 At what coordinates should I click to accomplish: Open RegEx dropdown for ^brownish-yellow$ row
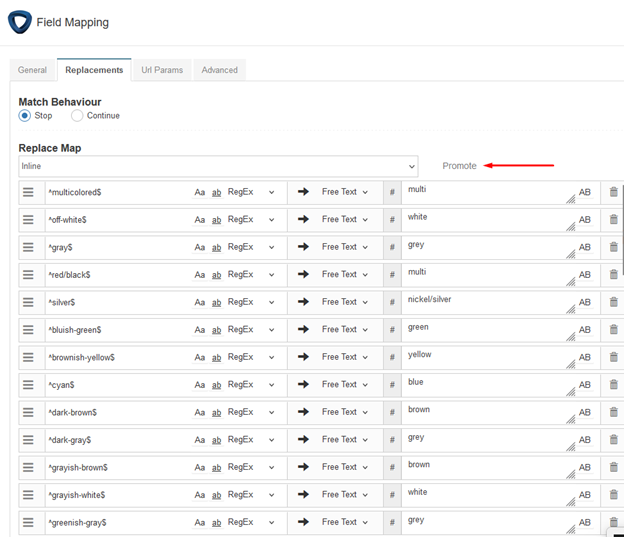click(x=251, y=357)
